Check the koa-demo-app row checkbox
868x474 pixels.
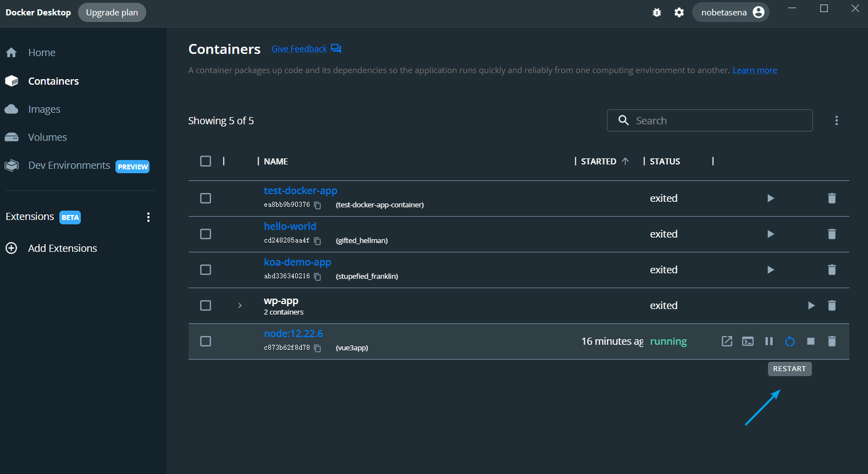coord(206,270)
